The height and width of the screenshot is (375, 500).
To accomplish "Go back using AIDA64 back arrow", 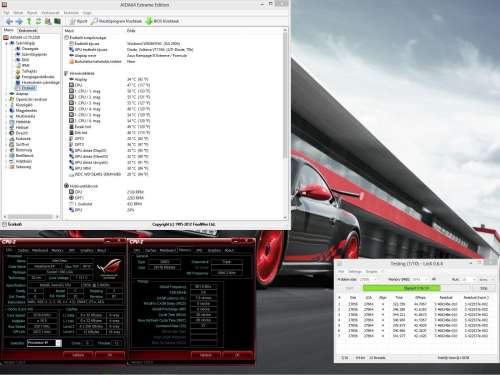I will tap(10, 21).
